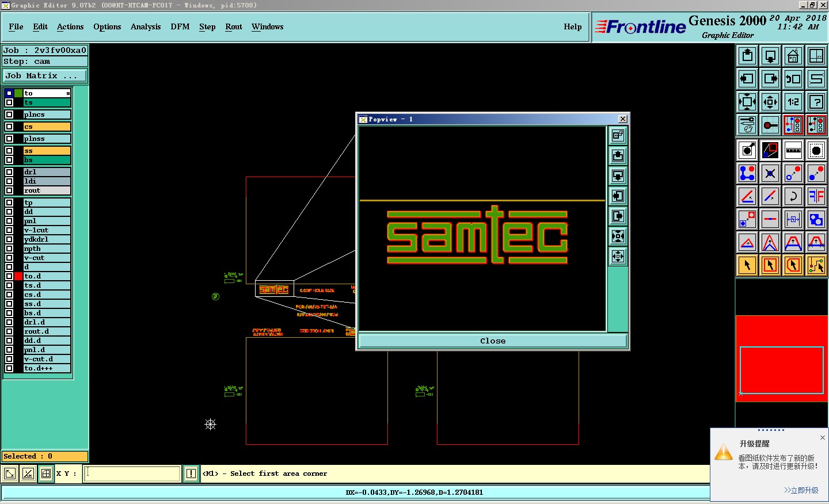
Task: Dismiss the 升级提醒 notification with its X
Action: (823, 438)
